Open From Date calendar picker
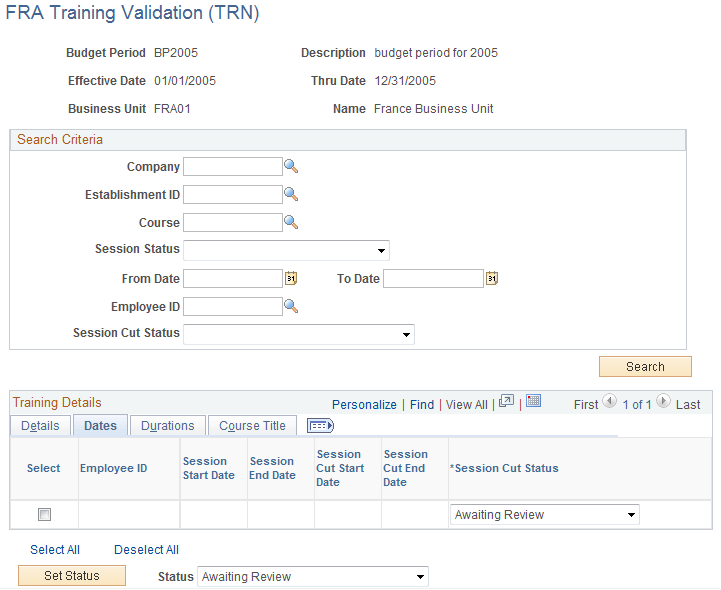This screenshot has height=590, width=721. tap(291, 278)
